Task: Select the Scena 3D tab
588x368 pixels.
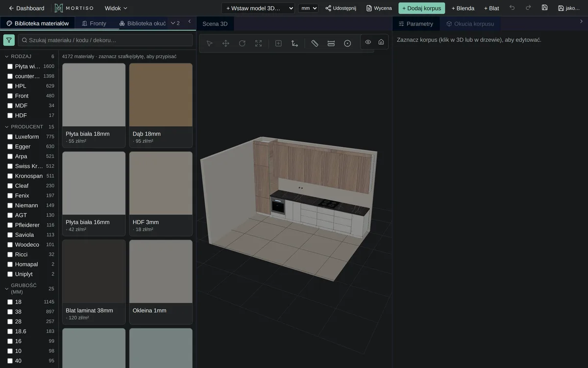Action: (x=215, y=23)
